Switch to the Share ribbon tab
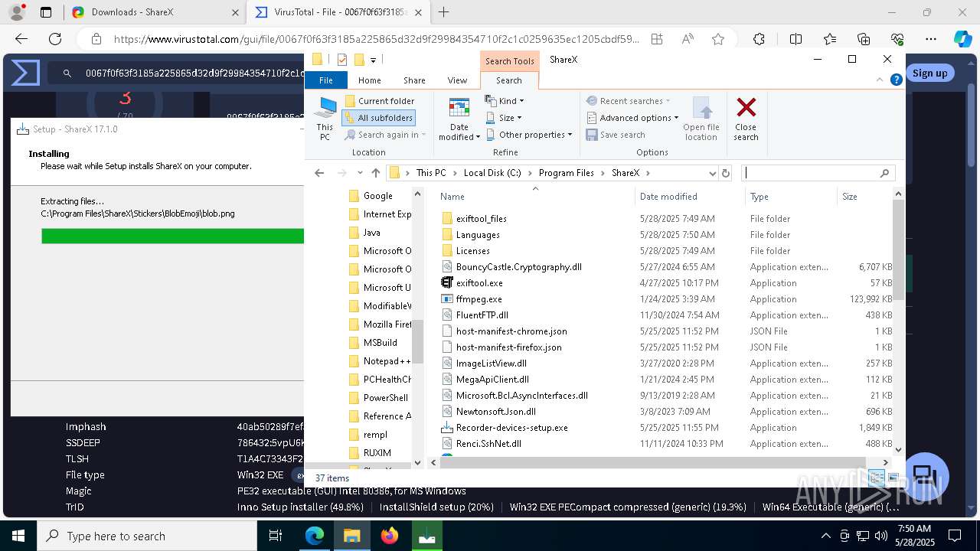Image resolution: width=980 pixels, height=551 pixels. point(414,80)
